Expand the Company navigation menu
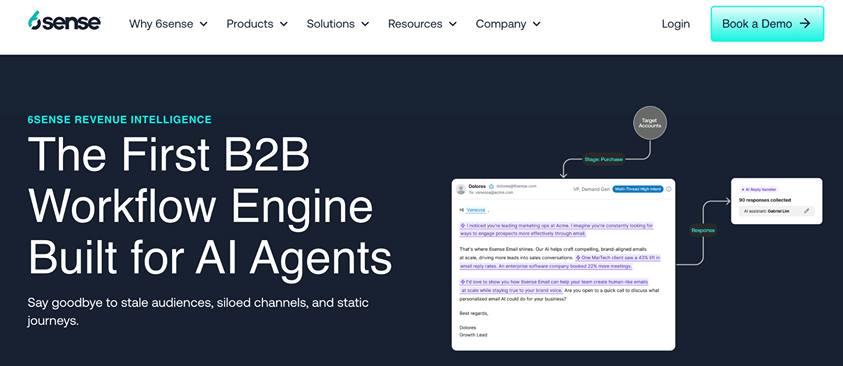Image resolution: width=843 pixels, height=366 pixels. (x=508, y=24)
